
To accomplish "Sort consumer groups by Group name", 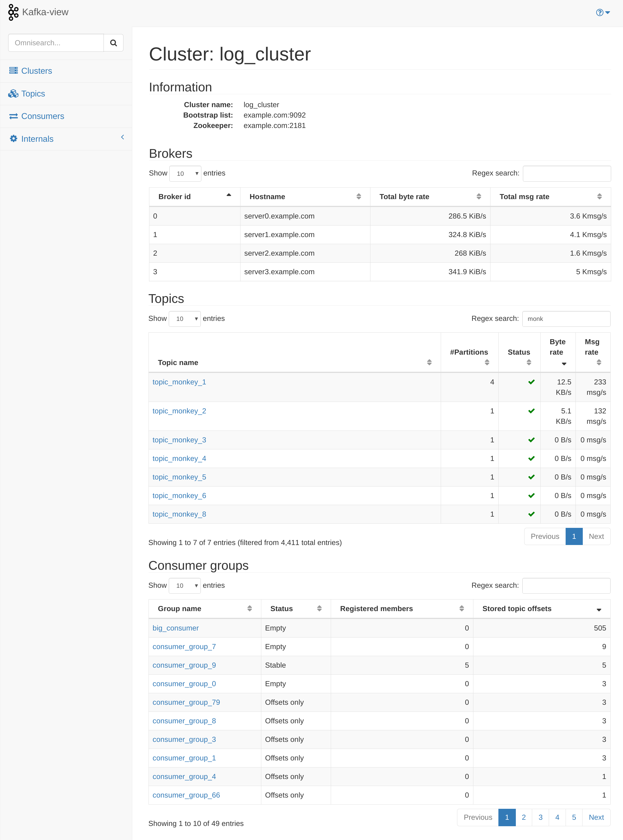I will pos(204,609).
